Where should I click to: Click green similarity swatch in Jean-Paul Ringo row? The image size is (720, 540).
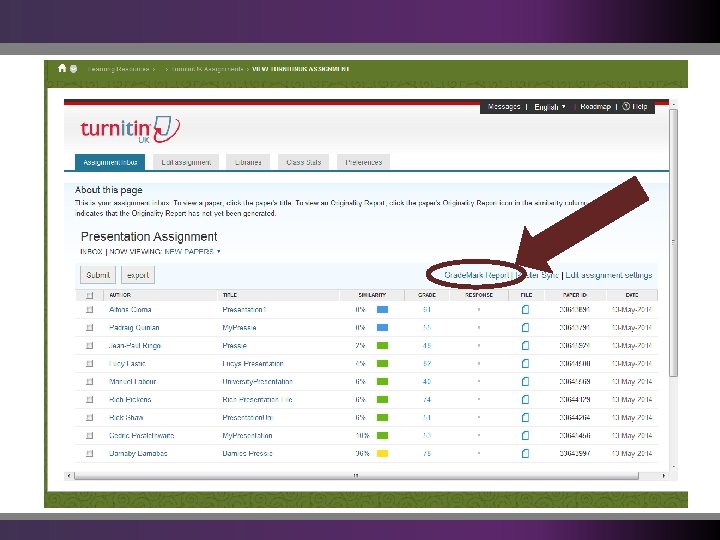(x=382, y=345)
